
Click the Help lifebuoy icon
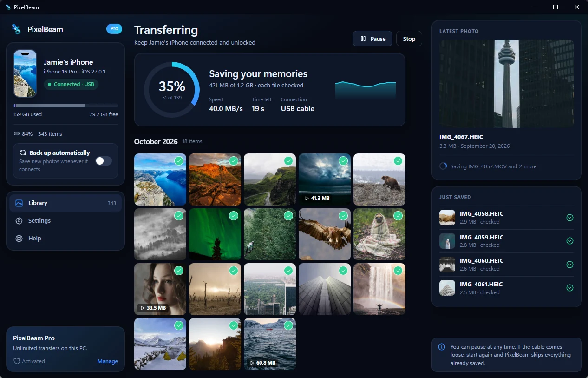coord(19,239)
